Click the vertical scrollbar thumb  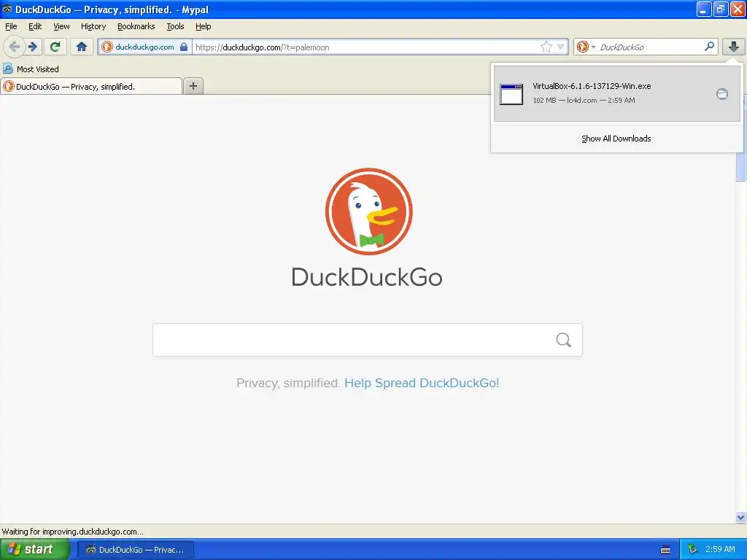coord(740,167)
